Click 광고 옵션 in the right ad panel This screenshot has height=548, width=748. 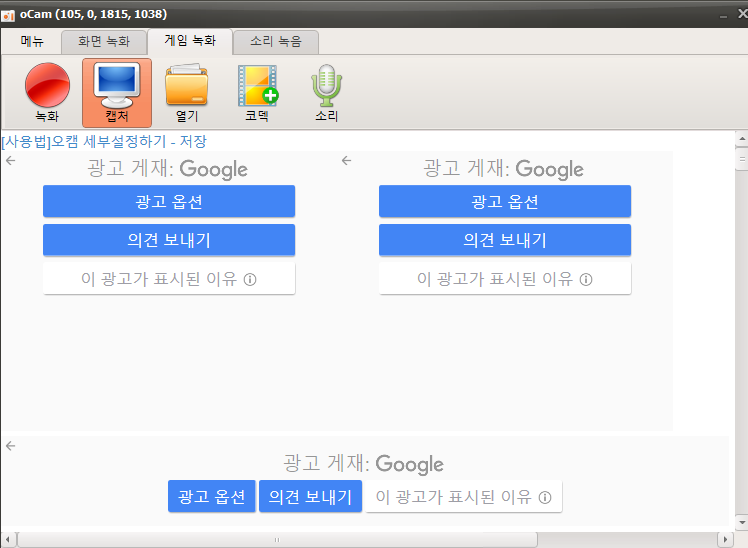click(x=505, y=201)
